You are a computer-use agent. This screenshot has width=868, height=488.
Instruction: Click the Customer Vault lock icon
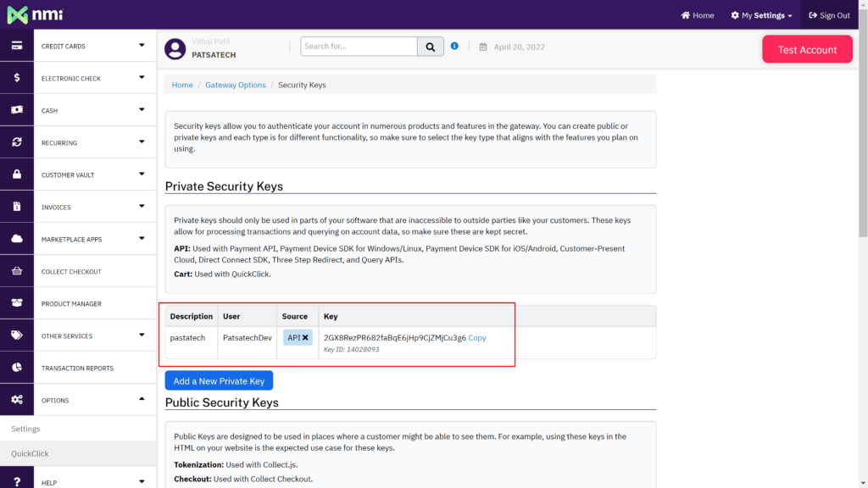16,175
